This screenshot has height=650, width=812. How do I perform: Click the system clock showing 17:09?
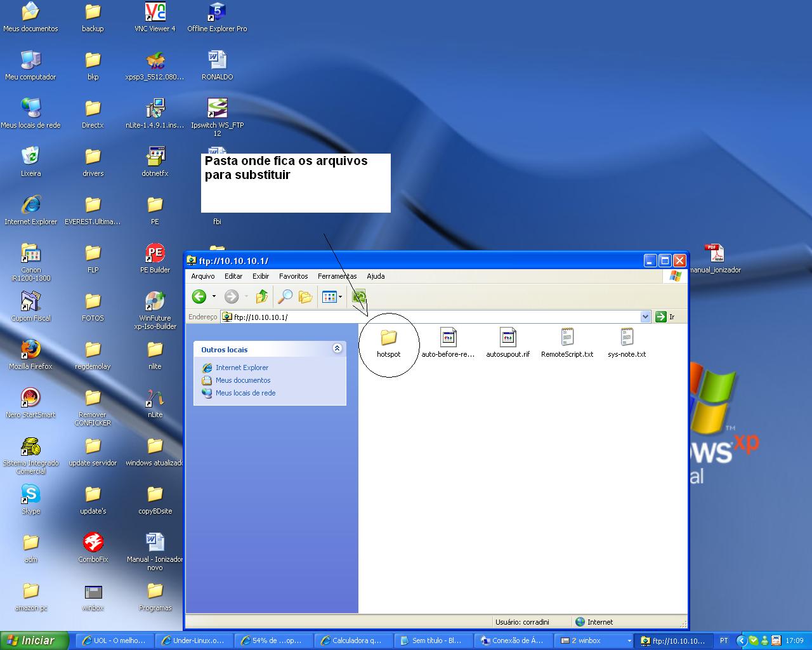coord(794,640)
